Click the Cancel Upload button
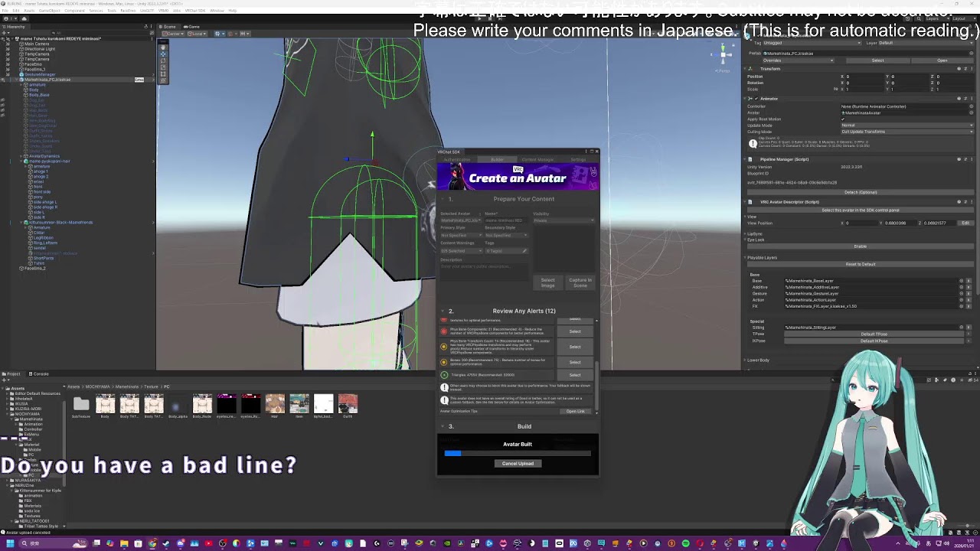 [518, 464]
